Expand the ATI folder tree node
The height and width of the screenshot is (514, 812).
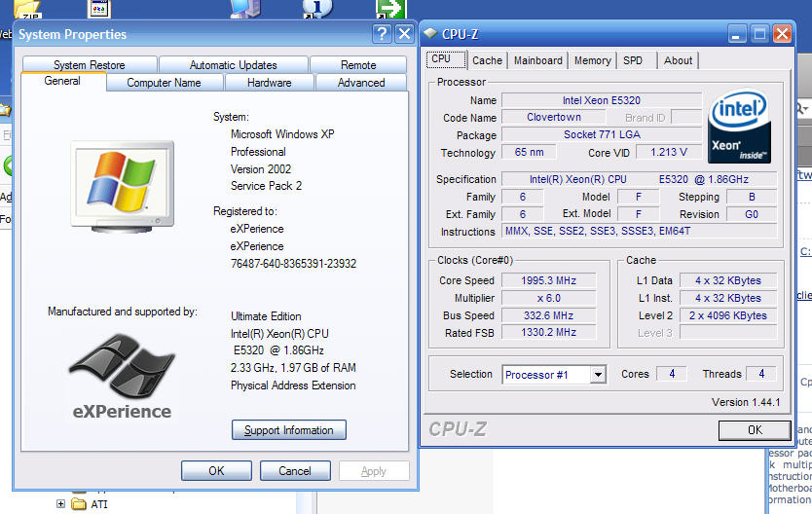pyautogui.click(x=60, y=503)
